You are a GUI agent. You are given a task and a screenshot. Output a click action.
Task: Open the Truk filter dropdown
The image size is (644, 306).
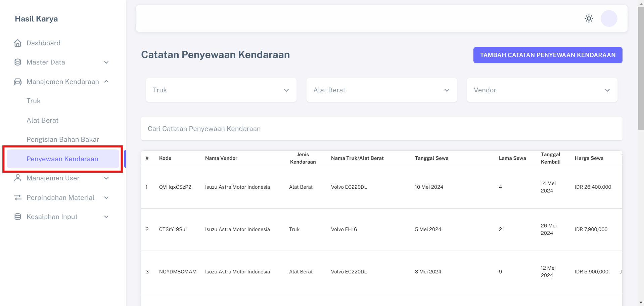click(x=221, y=90)
